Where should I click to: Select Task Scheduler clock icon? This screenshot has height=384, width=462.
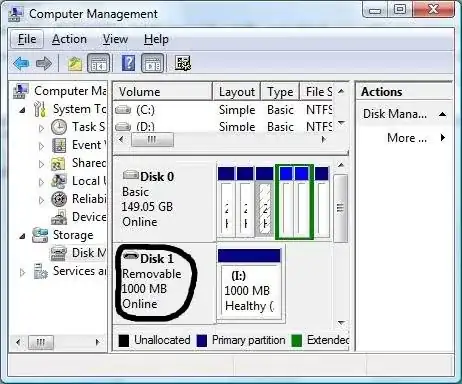click(59, 127)
